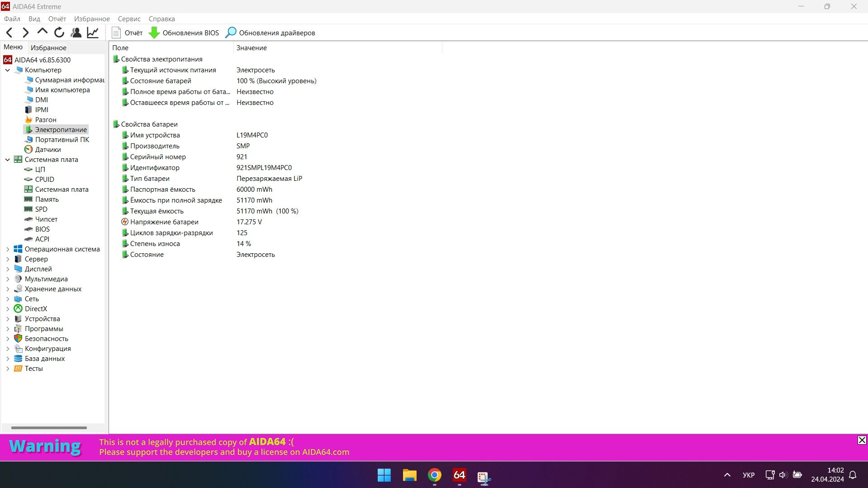The image size is (868, 488).
Task: Click the Отчёт report button
Action: point(127,33)
